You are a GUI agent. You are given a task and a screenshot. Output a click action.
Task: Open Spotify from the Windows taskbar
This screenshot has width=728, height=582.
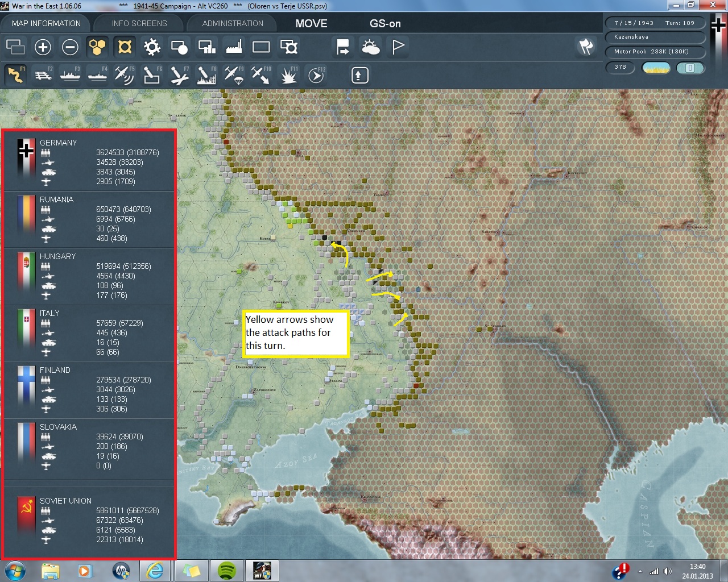[x=227, y=570]
